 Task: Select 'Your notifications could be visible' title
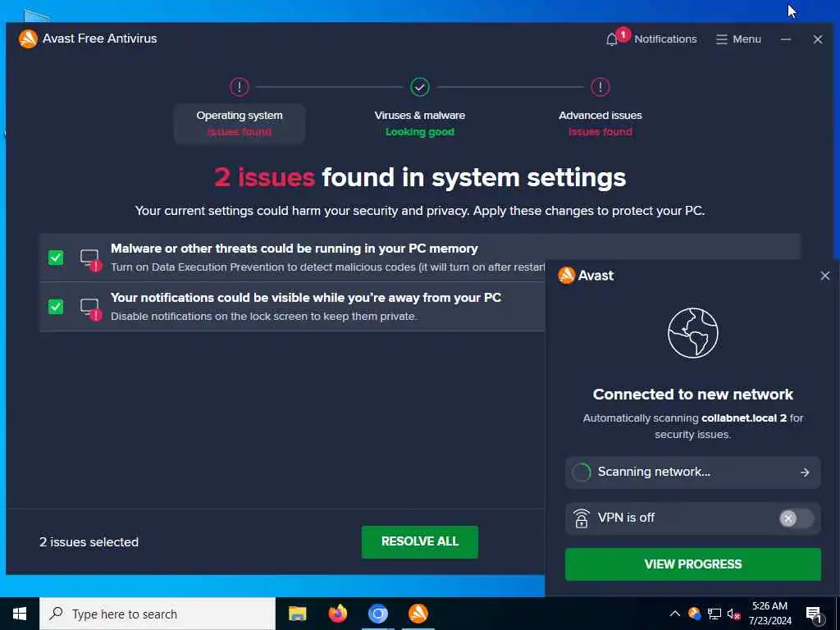pos(306,298)
